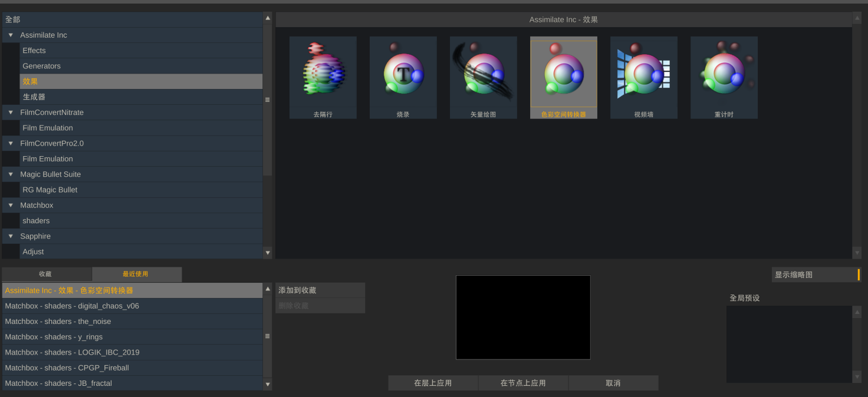Select the 色彩空间转换器 effect icon
The image size is (868, 397).
click(x=563, y=77)
